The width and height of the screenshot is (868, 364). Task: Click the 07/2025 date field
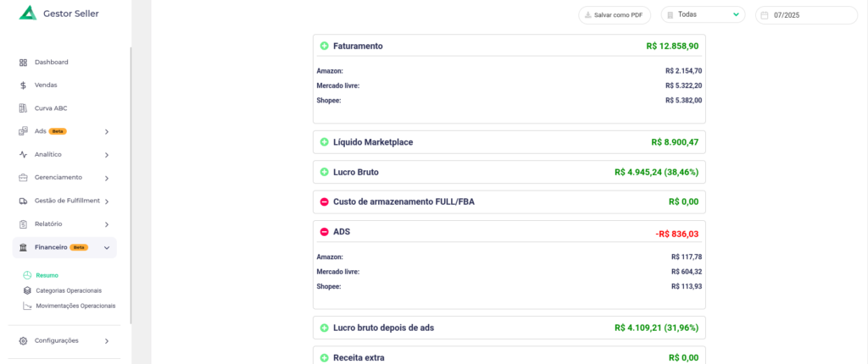[x=807, y=15]
